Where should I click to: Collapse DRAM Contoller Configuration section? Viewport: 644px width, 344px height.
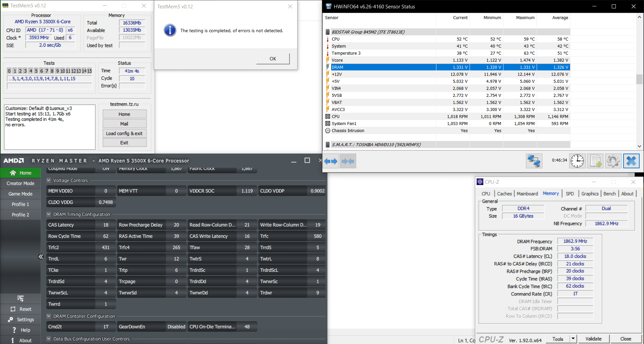point(49,316)
